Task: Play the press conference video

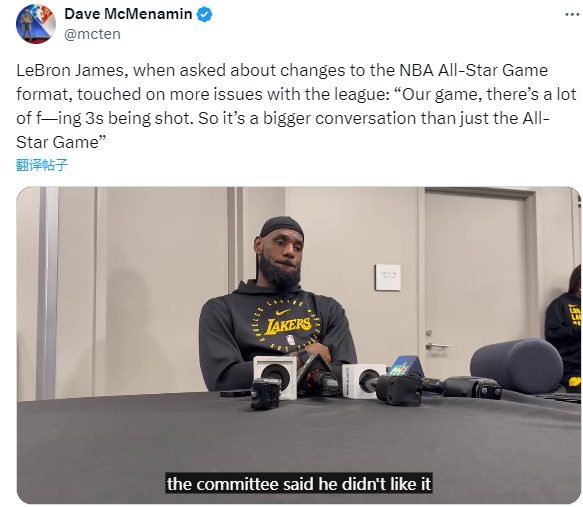Action: click(x=299, y=345)
